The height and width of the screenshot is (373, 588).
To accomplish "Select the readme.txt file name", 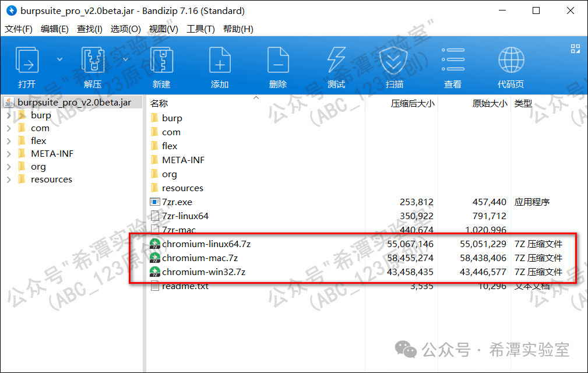I will [185, 286].
